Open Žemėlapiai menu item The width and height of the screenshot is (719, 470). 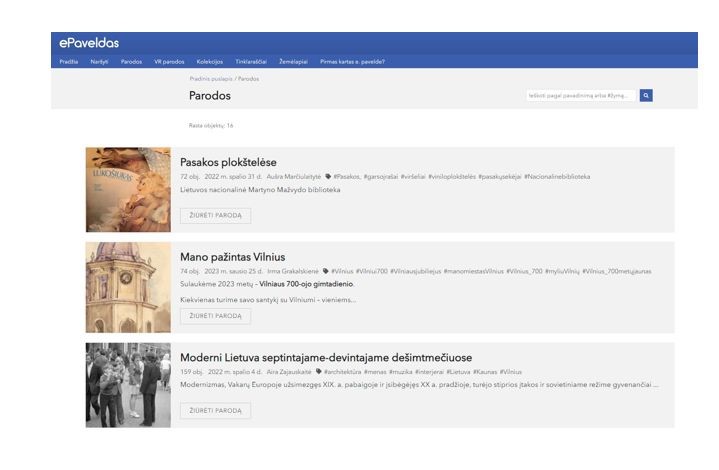click(x=293, y=61)
